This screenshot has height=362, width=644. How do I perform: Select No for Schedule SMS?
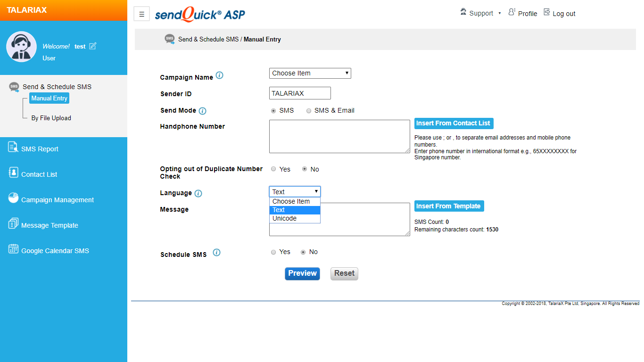304,252
